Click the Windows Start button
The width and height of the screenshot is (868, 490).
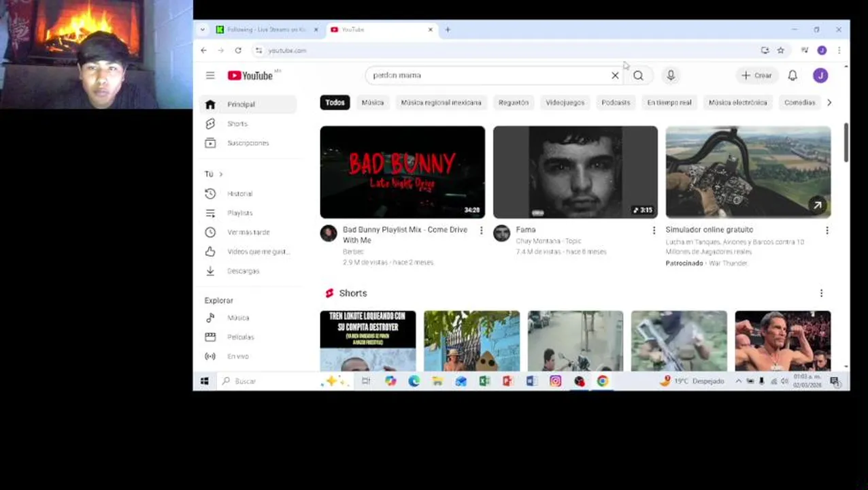pyautogui.click(x=204, y=381)
